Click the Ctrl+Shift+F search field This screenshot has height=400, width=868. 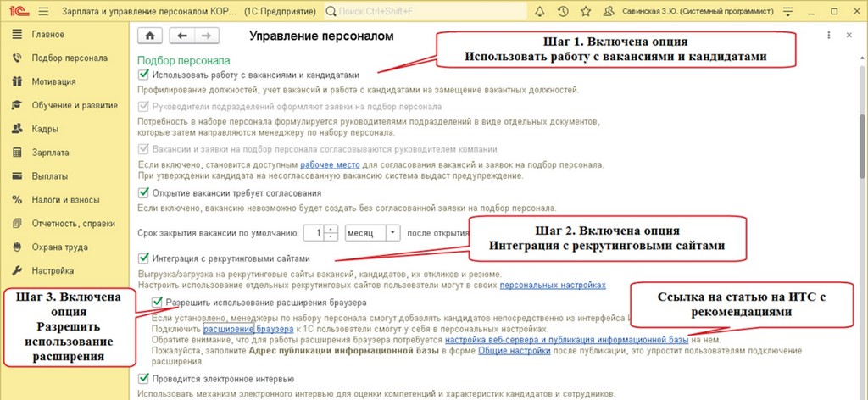tap(425, 12)
